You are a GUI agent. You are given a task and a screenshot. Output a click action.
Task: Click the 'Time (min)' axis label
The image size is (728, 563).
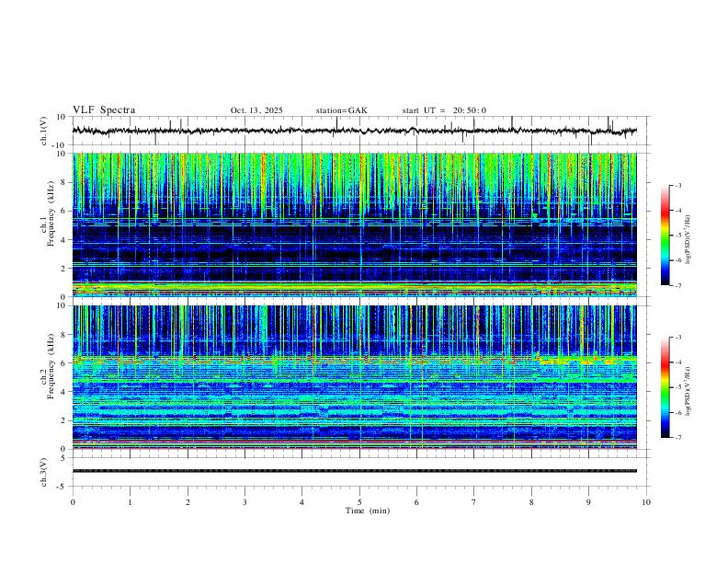point(368,511)
